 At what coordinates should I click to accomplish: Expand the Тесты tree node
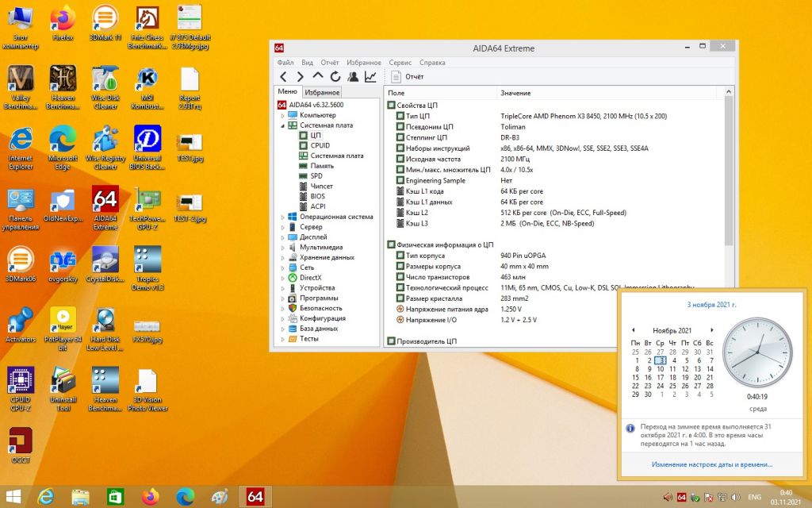[x=283, y=339]
